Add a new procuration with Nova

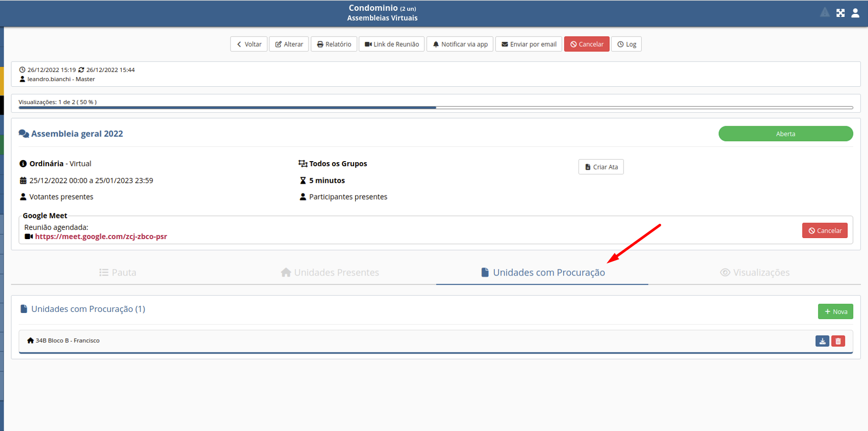pyautogui.click(x=835, y=312)
